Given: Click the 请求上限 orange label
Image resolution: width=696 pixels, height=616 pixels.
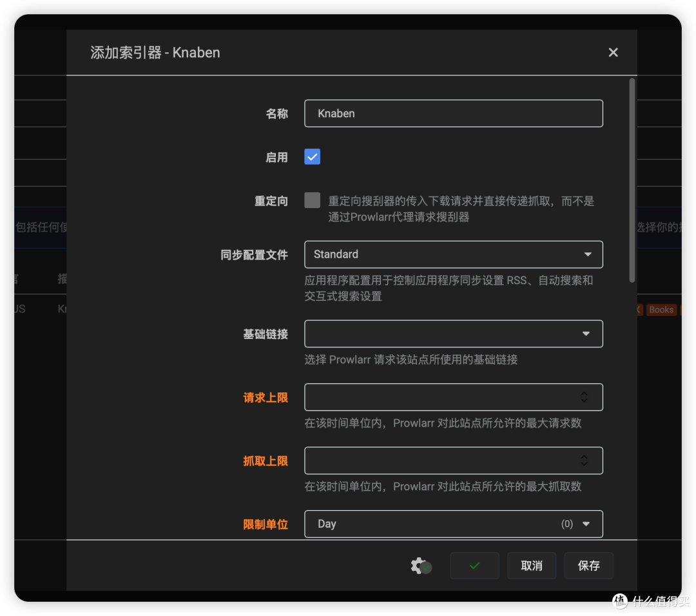Looking at the screenshot, I should coord(266,398).
